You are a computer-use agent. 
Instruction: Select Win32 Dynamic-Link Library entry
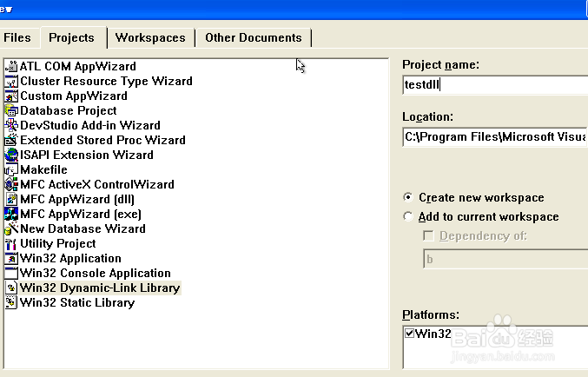(x=100, y=288)
